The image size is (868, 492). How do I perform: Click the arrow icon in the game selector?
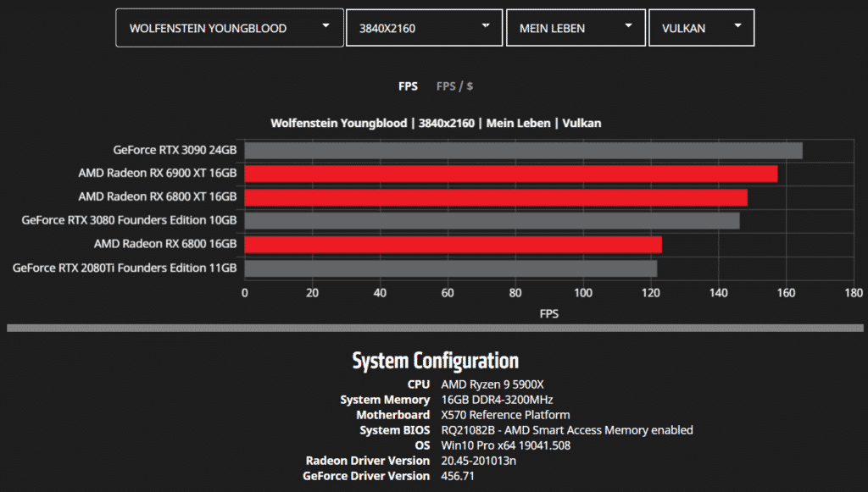coord(326,26)
